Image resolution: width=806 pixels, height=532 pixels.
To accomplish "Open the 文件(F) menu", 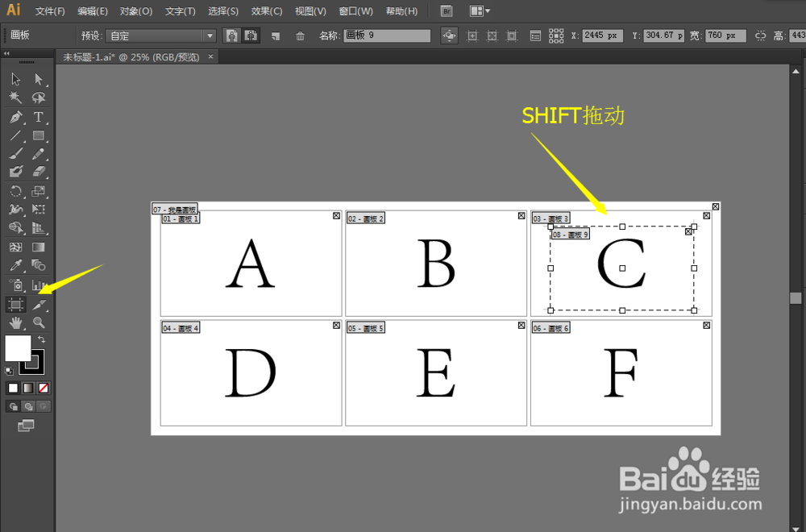I will tap(50, 11).
